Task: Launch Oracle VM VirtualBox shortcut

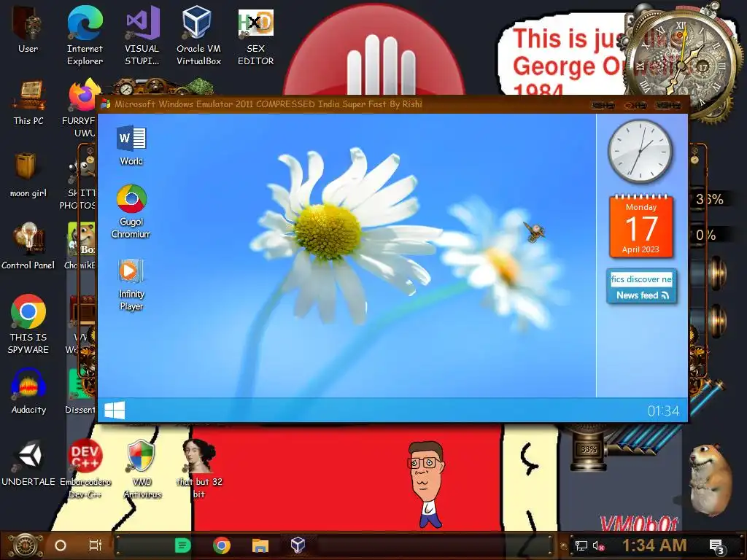Action: click(198, 36)
